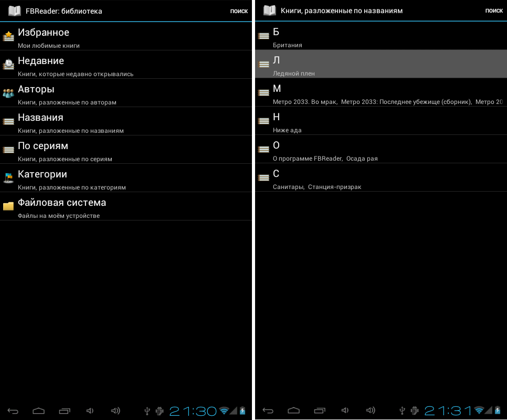The height and width of the screenshot is (420, 507).
Task: Open Избранное list entry
Action: click(126, 36)
